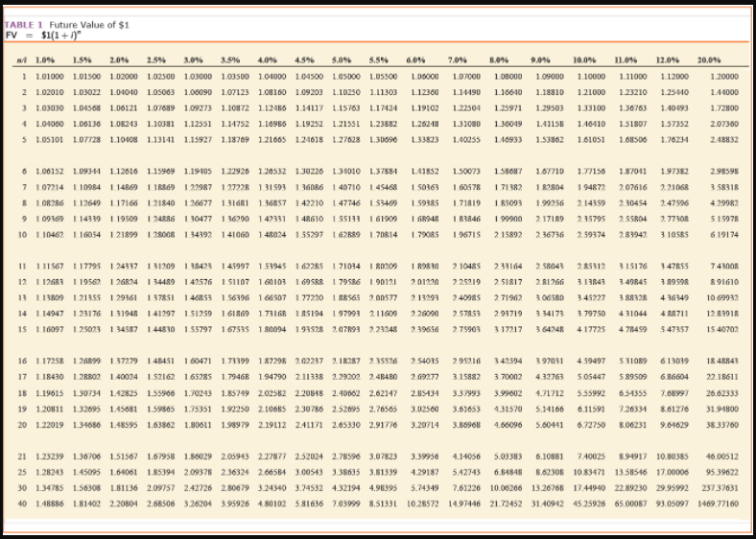756x539 pixels.
Task: Select the 2.5% column header
Action: click(156, 60)
